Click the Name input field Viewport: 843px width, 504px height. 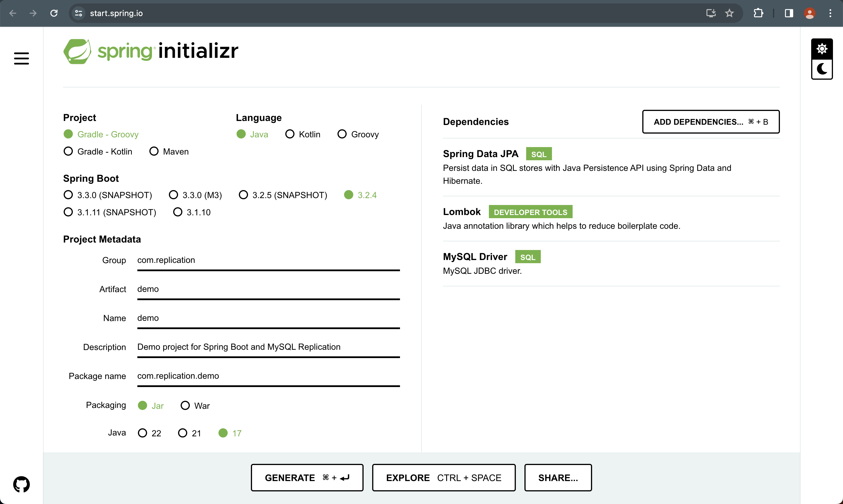[x=268, y=318]
